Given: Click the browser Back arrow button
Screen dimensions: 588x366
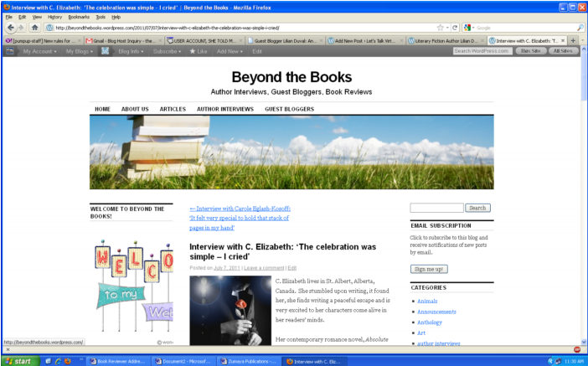Looking at the screenshot, I should tap(9, 27).
